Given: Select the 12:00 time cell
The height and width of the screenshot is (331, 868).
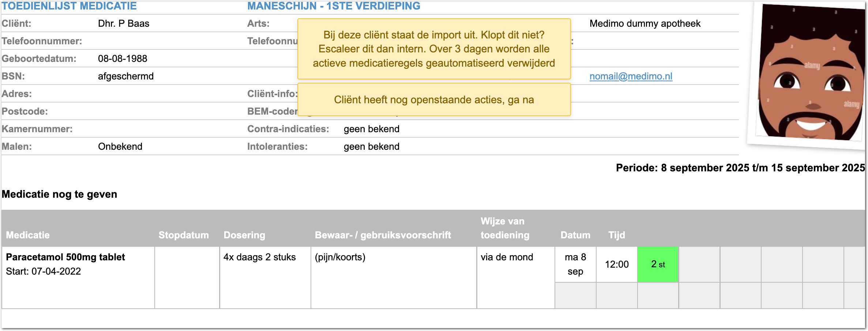Looking at the screenshot, I should [617, 264].
